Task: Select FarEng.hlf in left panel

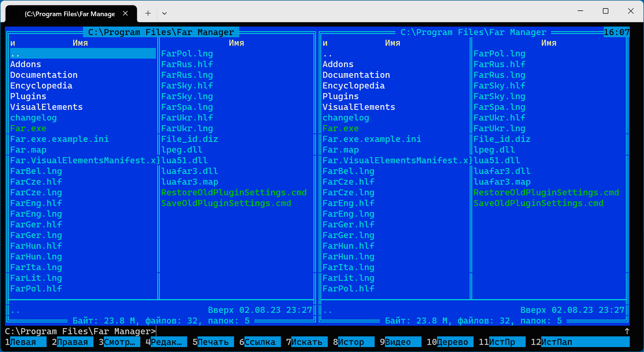Action: coord(36,203)
